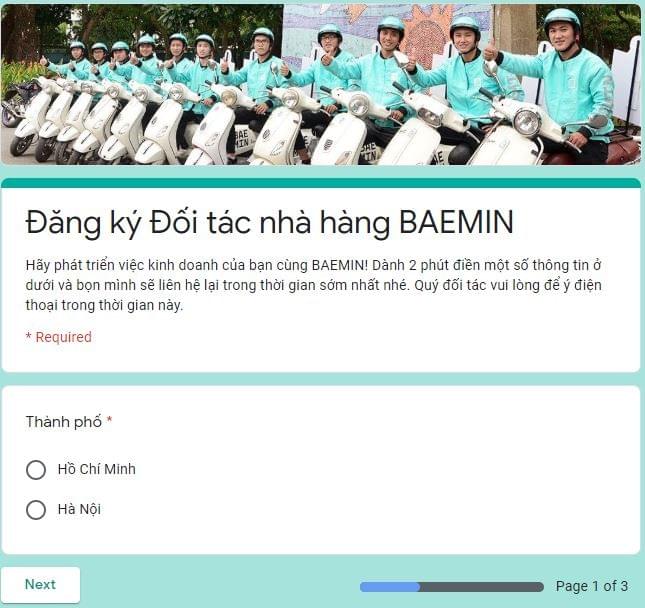
Task: Click the leftmost white scooter in the banner
Action: point(31,119)
